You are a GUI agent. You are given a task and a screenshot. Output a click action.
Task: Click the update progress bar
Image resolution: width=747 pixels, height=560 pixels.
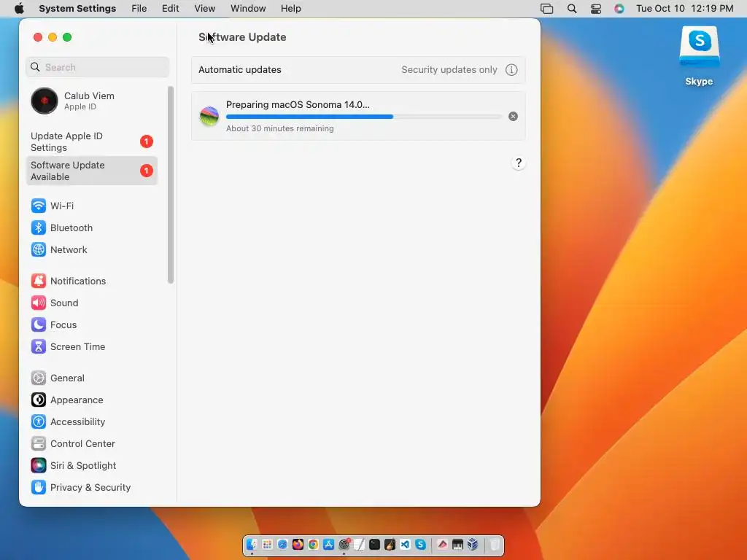[364, 117]
